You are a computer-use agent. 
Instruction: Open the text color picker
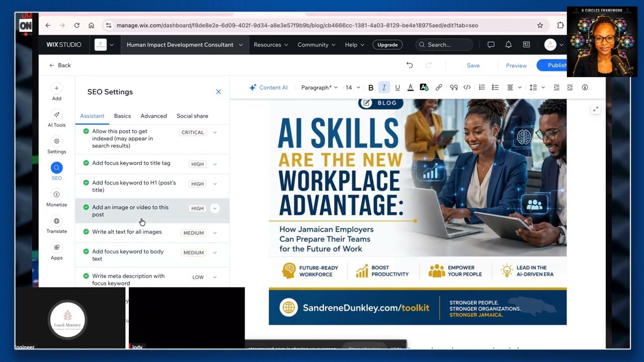click(x=411, y=87)
